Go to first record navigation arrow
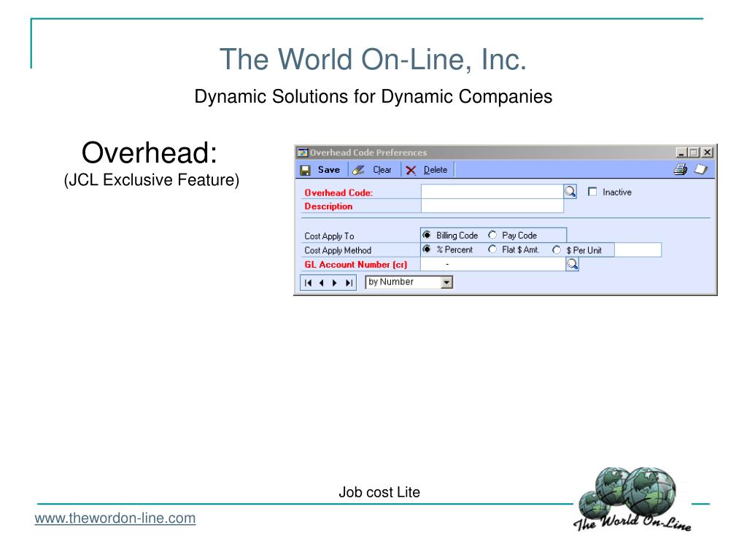 coord(309,283)
